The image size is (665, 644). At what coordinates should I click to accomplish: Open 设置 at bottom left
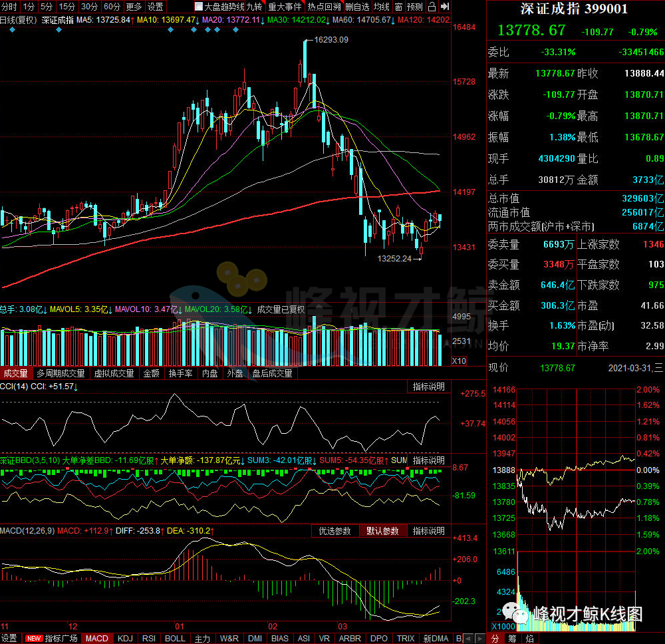(9, 638)
